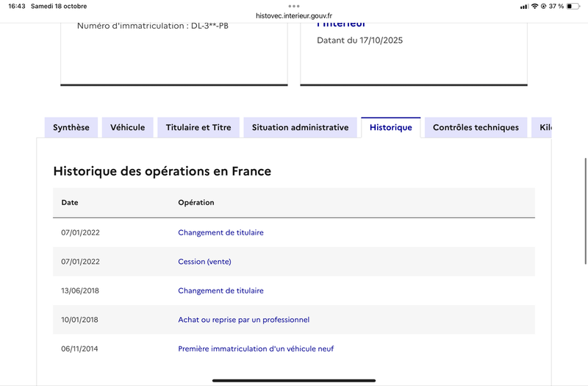Tap the Wi-Fi status icon
Viewport: 588px width, 386px height.
[x=534, y=6]
